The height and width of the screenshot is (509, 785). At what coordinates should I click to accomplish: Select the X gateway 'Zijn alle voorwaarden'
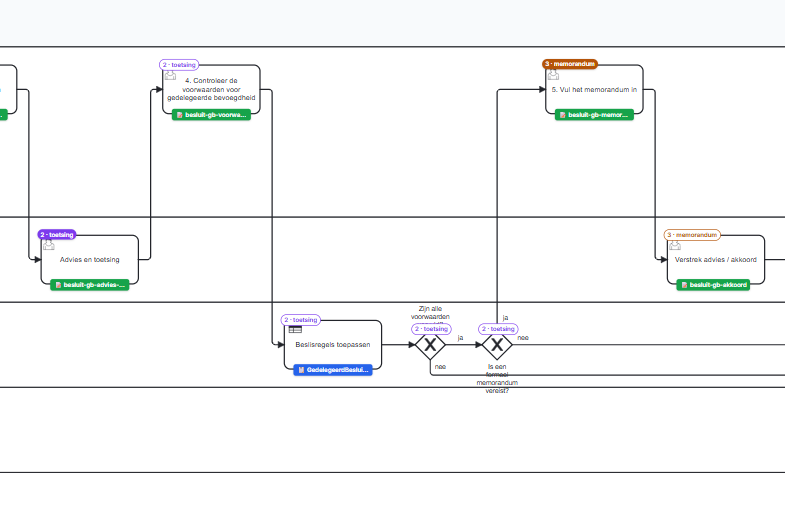(430, 345)
